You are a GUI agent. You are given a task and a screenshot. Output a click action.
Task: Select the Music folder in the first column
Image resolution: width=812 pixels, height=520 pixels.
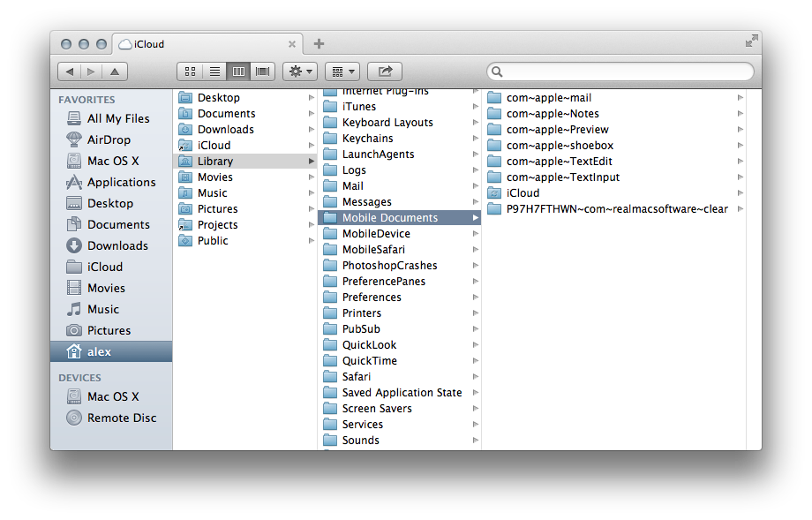tap(244, 193)
